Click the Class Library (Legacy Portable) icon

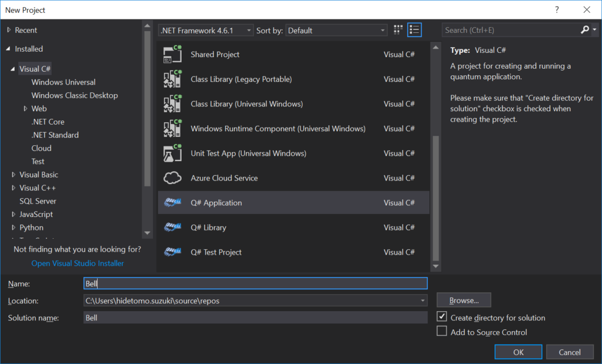point(172,79)
